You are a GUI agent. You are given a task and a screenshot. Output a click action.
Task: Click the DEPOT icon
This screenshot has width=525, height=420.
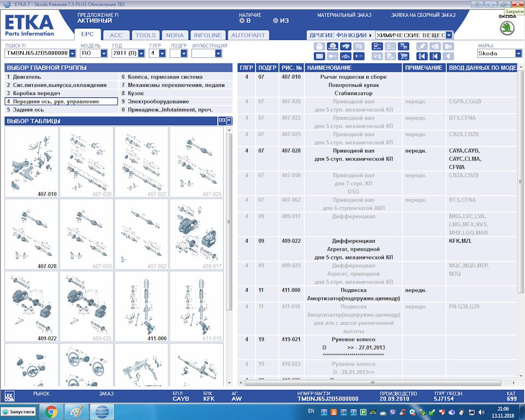[x=390, y=46]
